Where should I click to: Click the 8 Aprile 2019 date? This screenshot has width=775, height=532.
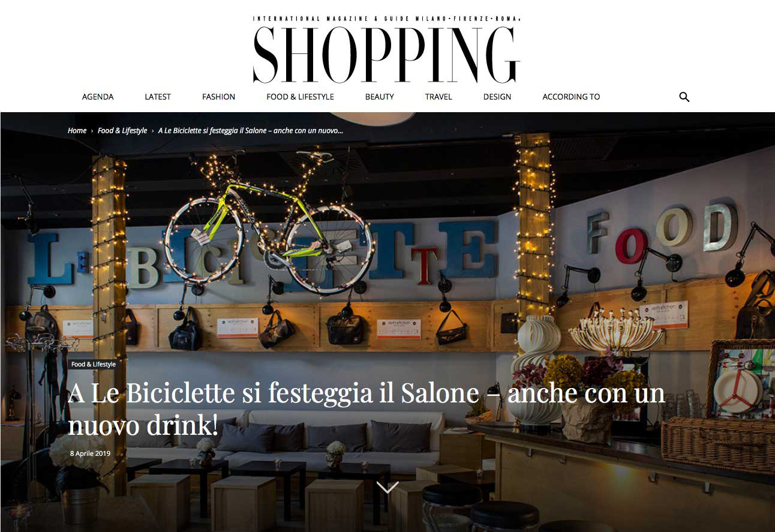point(90,453)
